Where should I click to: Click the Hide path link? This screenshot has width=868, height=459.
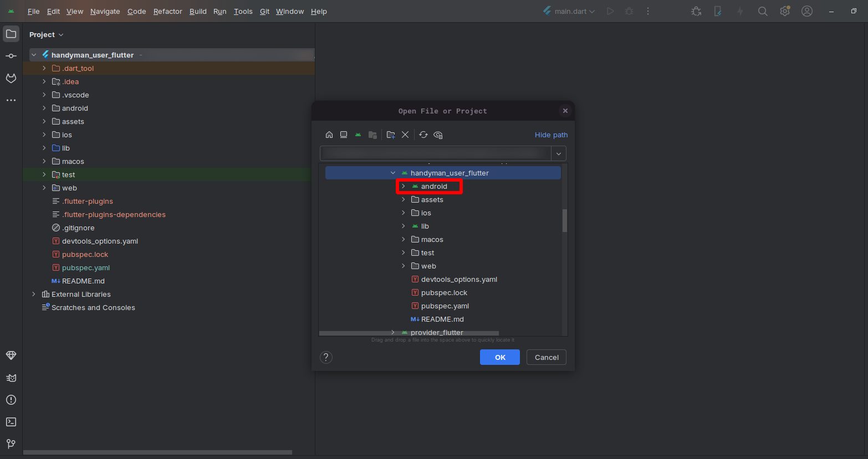point(551,135)
